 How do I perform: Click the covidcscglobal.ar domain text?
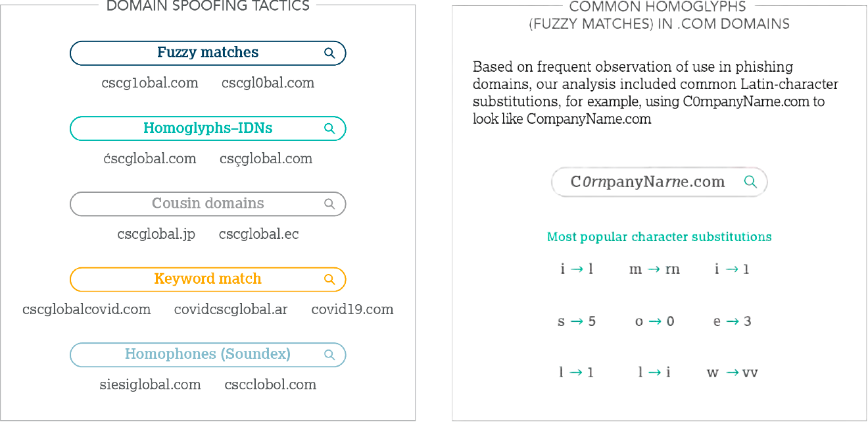pyautogui.click(x=231, y=309)
